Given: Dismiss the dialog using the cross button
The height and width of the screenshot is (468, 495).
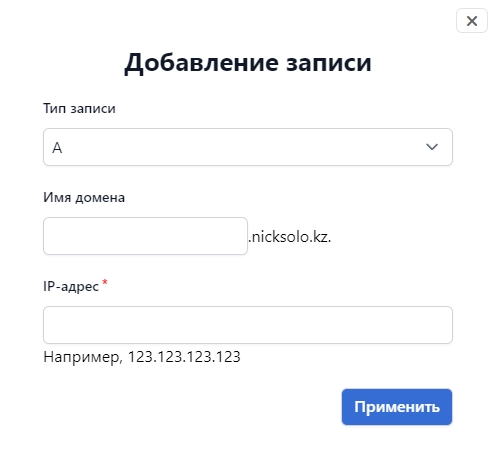Looking at the screenshot, I should pos(472,21).
